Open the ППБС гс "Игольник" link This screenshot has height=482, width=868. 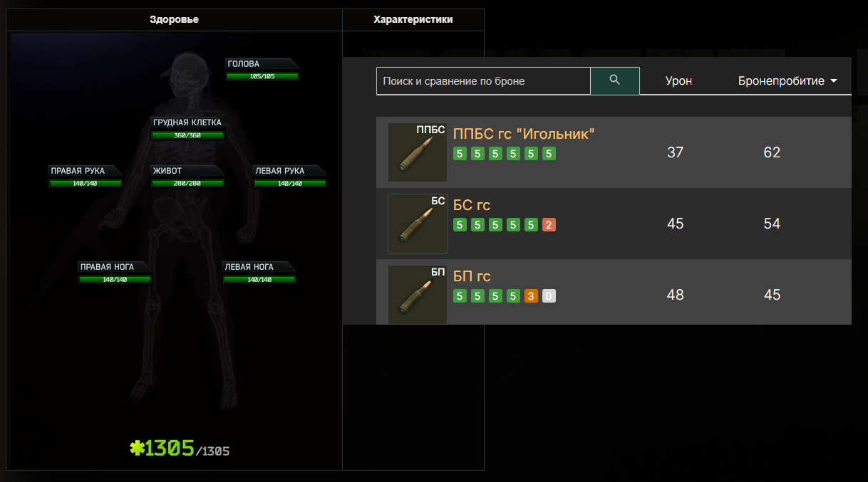pos(524,134)
